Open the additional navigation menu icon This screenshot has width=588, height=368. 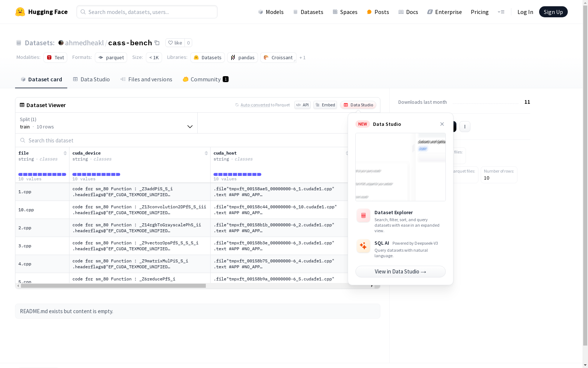501,12
